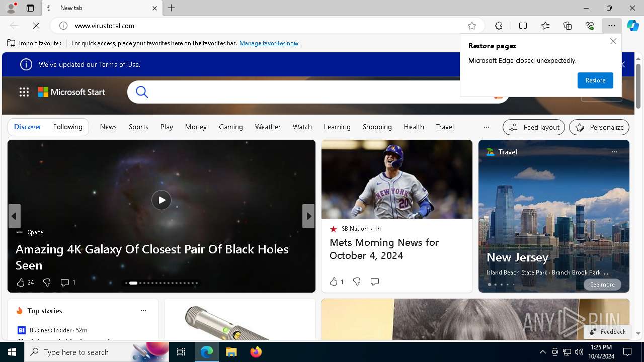Open the Feedback button
The image size is (644, 362).
click(607, 331)
